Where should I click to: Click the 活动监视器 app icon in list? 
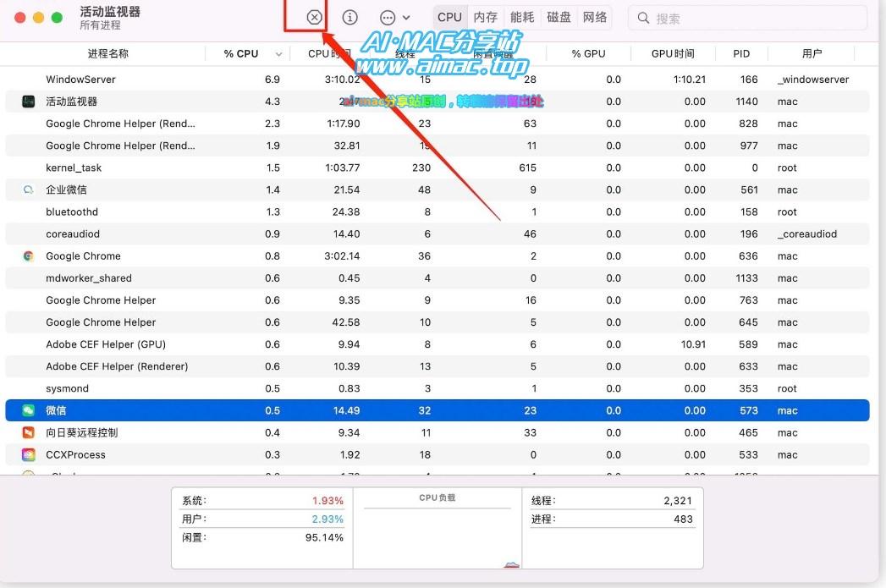click(x=28, y=102)
